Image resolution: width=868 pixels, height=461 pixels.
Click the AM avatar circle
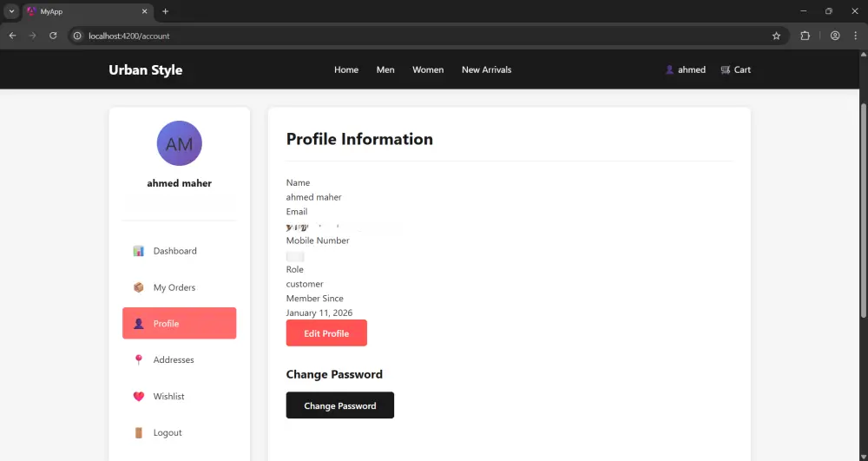click(180, 143)
